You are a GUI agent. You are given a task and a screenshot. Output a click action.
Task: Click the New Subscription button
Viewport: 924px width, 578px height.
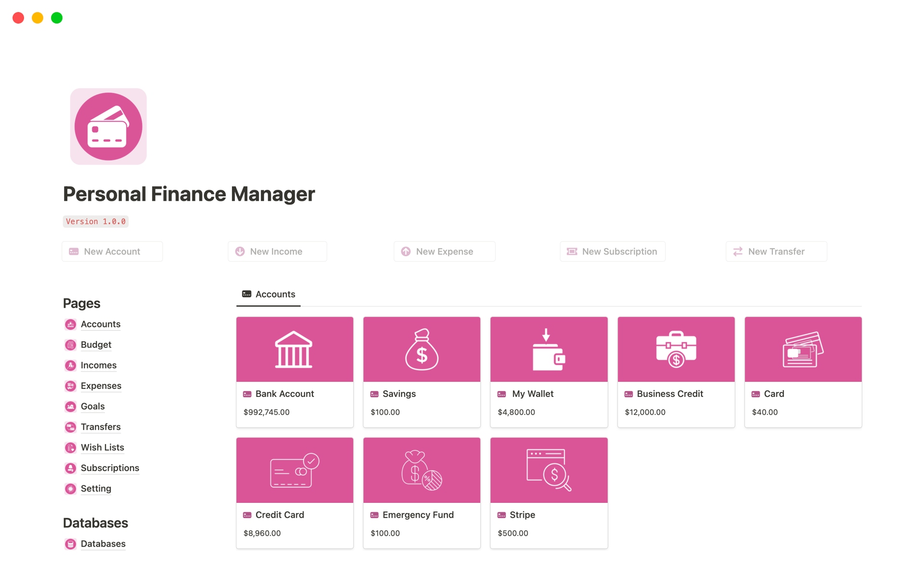coord(612,251)
